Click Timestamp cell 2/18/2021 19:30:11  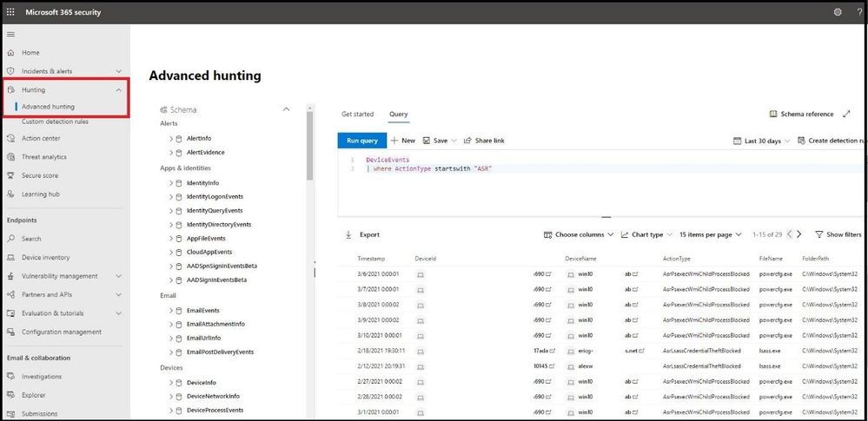pos(381,351)
